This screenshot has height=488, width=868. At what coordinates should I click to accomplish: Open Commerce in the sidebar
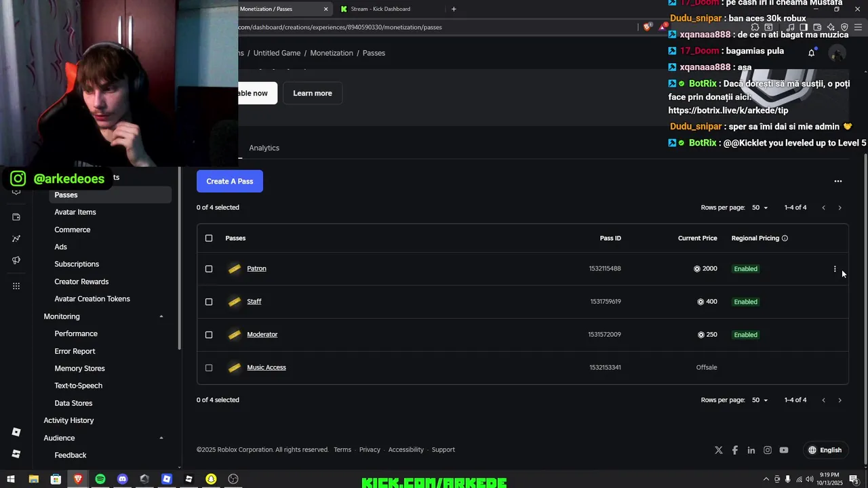click(73, 230)
